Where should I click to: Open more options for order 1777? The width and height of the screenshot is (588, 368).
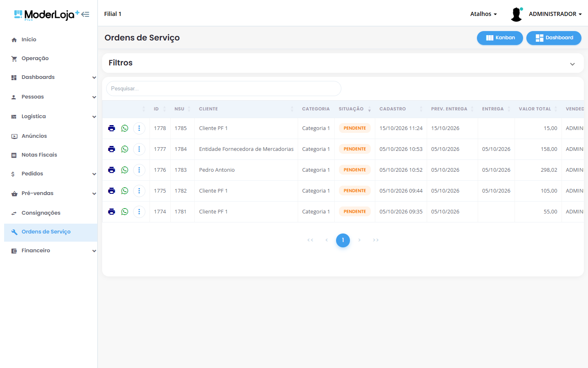point(139,149)
